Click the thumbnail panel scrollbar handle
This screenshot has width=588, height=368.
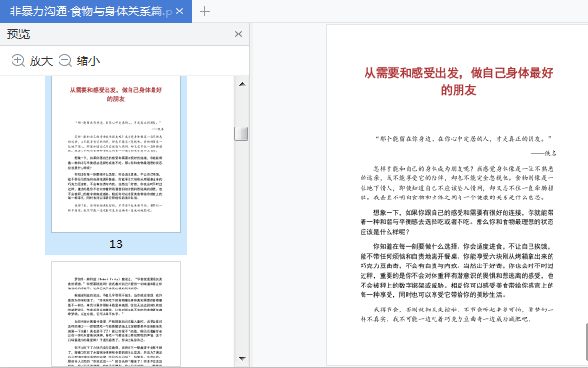pos(241,134)
